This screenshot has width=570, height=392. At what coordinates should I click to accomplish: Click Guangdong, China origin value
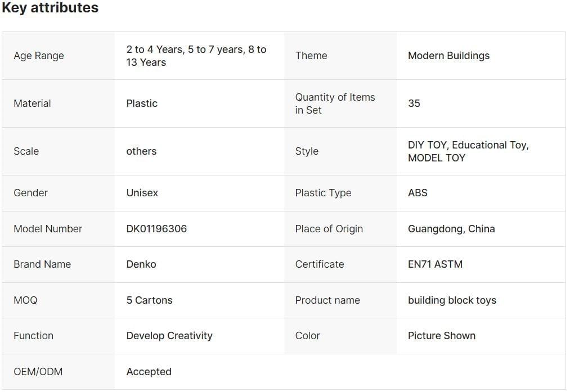(x=451, y=229)
